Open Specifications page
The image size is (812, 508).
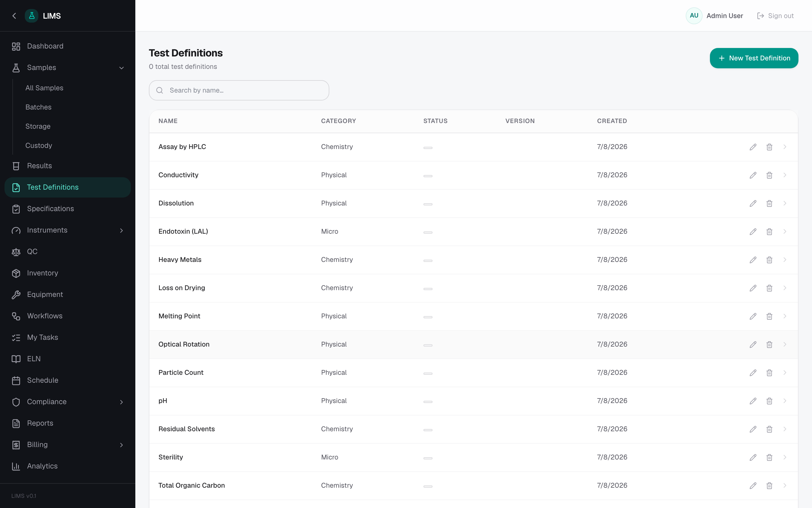[x=67, y=209]
